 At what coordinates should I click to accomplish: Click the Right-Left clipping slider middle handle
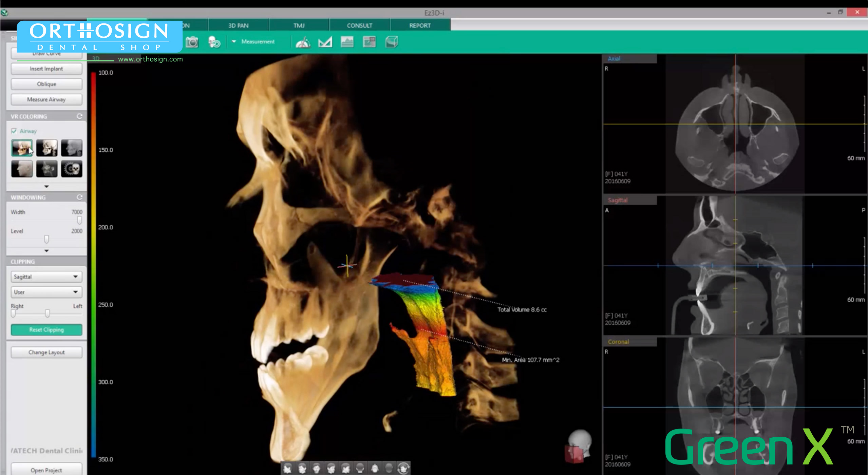point(48,313)
